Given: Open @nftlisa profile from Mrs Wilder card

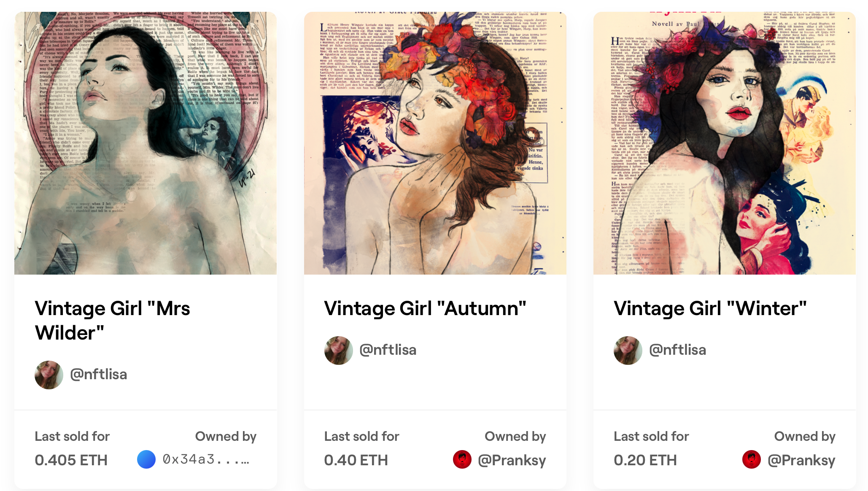Looking at the screenshot, I should tap(98, 375).
